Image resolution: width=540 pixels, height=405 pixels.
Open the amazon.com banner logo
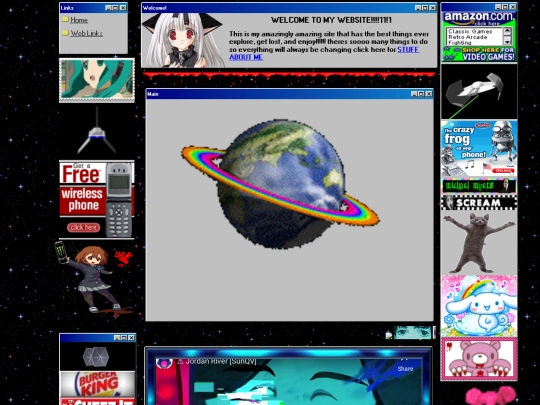479,18
